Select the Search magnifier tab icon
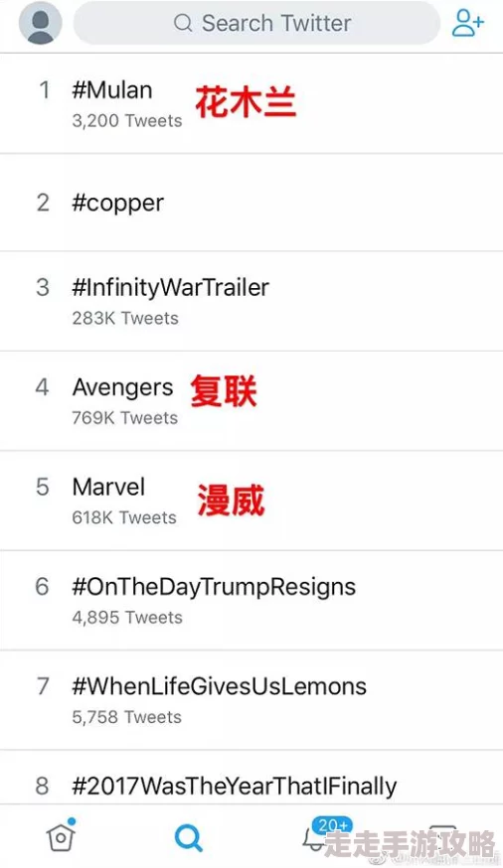 (188, 838)
